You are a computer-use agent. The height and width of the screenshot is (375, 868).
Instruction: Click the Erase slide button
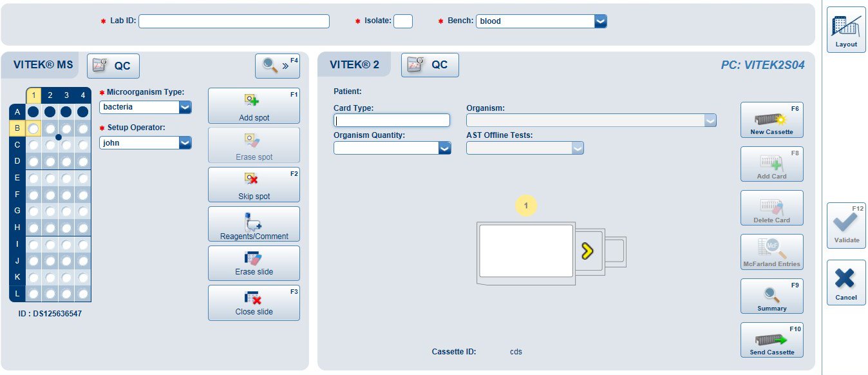click(254, 264)
